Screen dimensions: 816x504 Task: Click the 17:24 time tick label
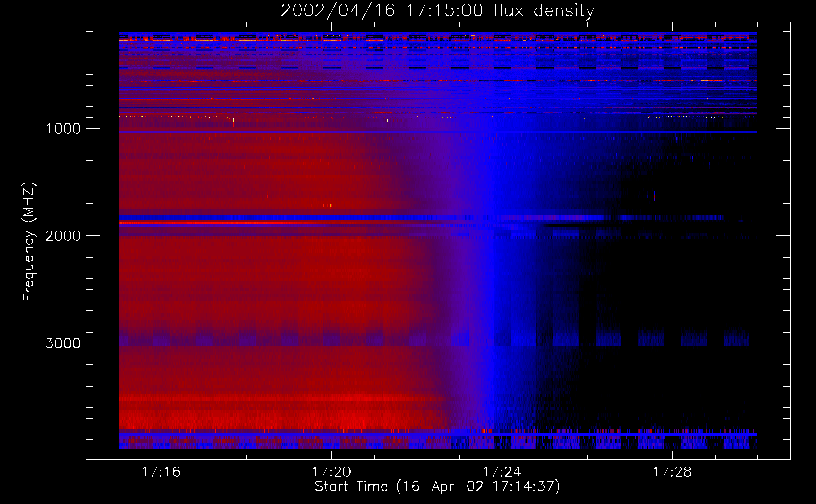[502, 472]
